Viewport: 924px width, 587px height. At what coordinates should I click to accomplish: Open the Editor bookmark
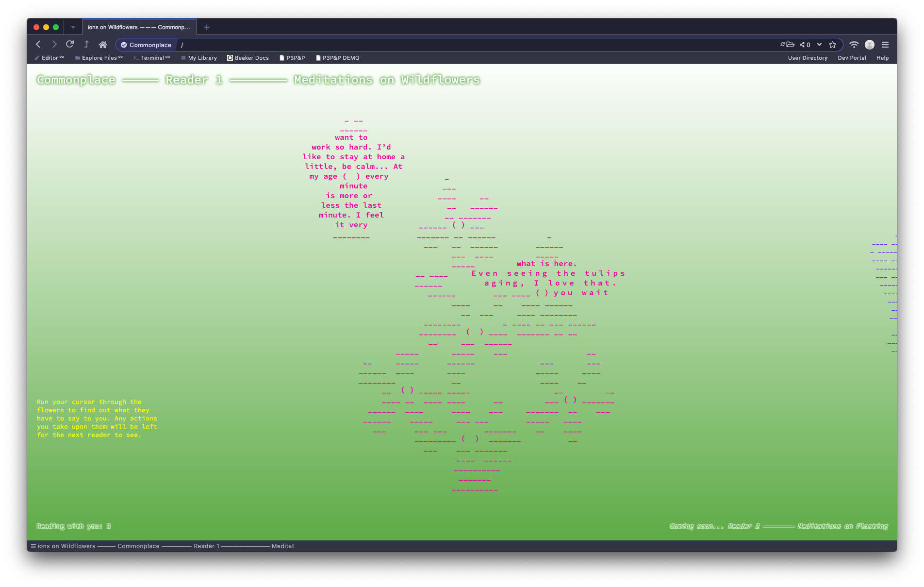click(49, 58)
